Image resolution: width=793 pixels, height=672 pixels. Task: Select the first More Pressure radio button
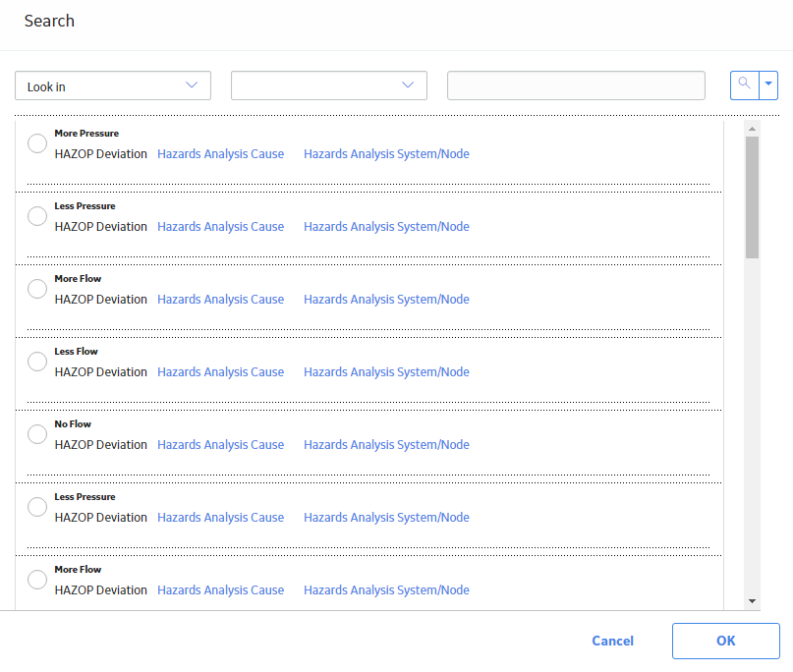click(37, 143)
